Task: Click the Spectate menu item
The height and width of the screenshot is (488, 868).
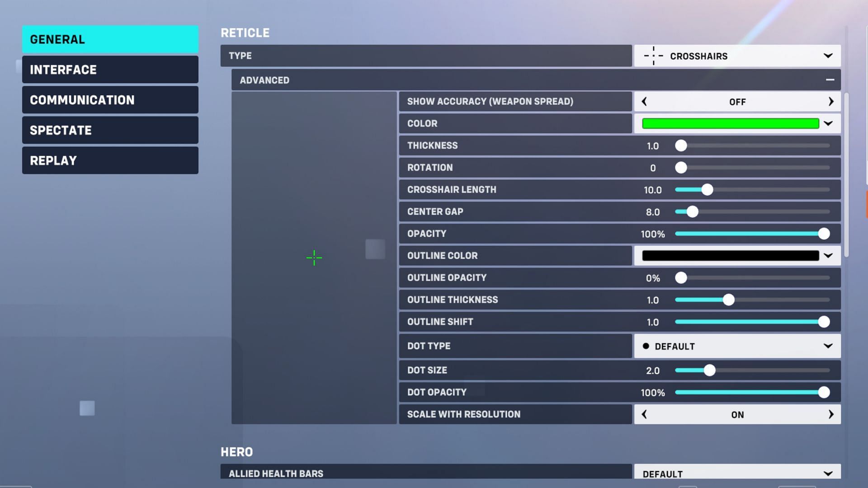Action: [110, 130]
